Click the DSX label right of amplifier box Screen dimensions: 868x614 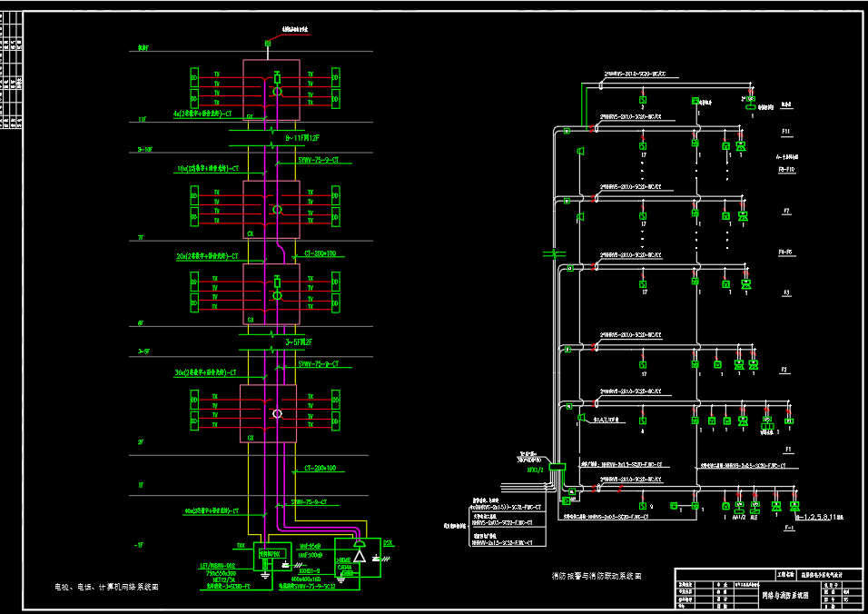click(x=388, y=543)
